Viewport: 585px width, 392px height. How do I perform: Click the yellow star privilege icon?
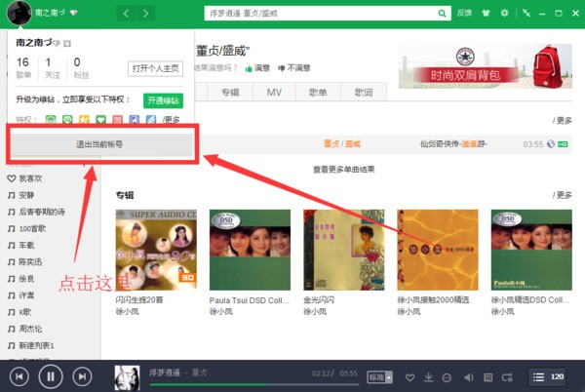click(84, 120)
